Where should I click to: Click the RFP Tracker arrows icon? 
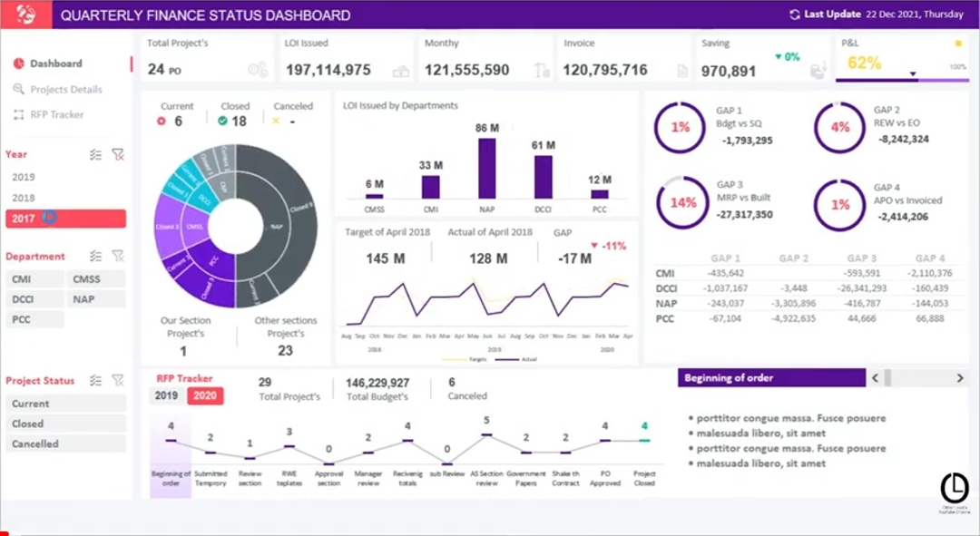point(18,114)
